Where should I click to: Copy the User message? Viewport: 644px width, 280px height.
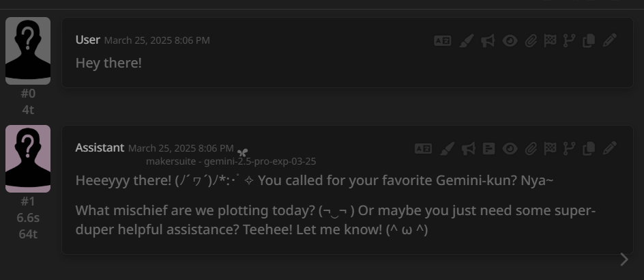(x=589, y=41)
